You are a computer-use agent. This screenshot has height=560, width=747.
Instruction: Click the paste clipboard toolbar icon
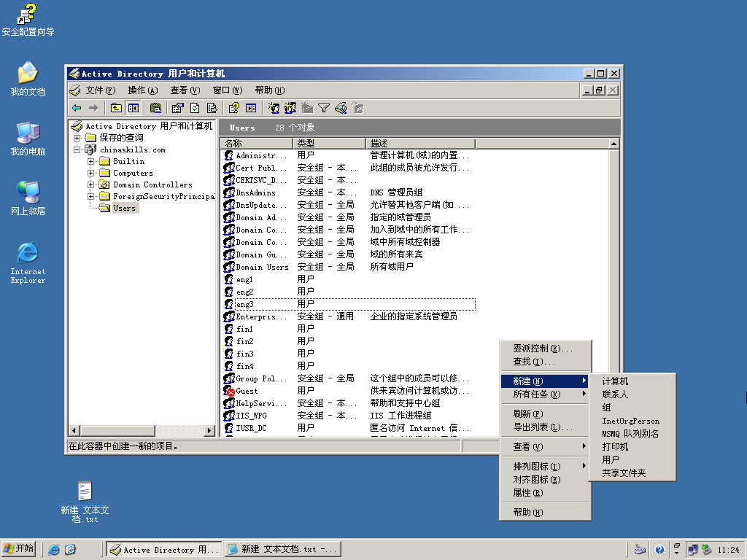(155, 108)
